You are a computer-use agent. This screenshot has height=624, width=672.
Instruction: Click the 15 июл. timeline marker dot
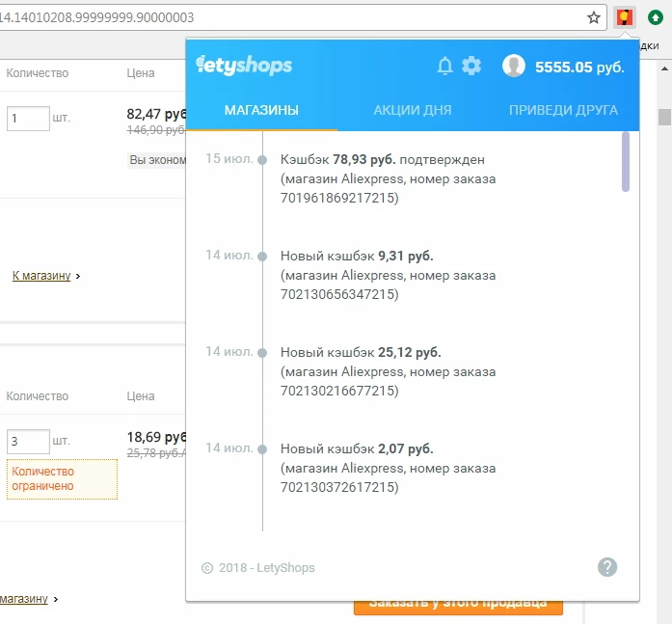(x=262, y=160)
